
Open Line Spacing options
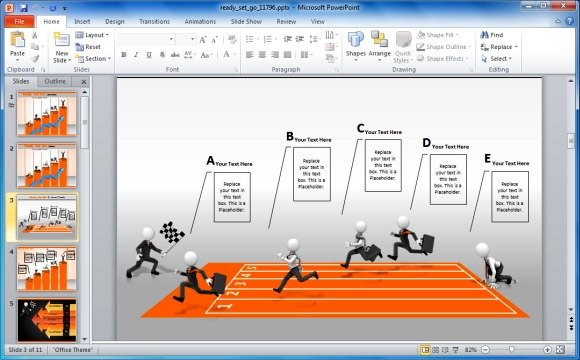(315, 39)
